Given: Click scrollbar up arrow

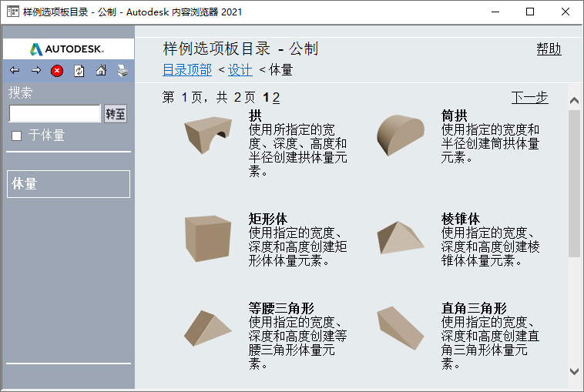Looking at the screenshot, I should tap(574, 100).
